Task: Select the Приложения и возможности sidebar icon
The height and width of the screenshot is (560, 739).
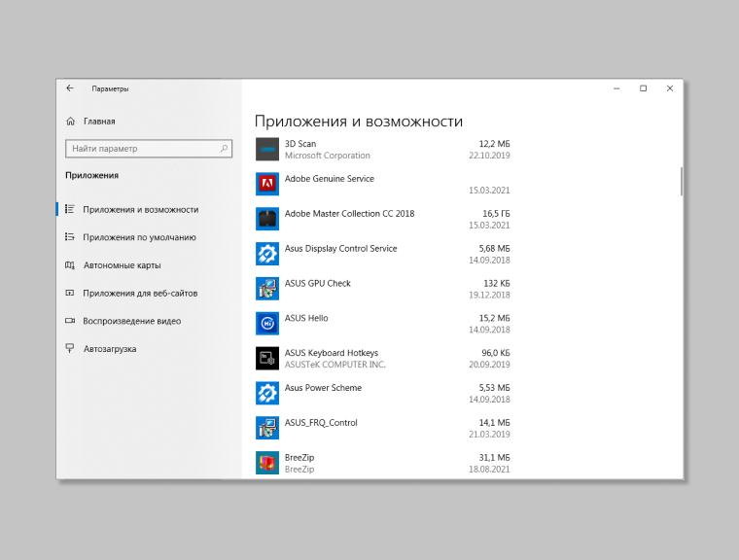Action: [x=70, y=209]
